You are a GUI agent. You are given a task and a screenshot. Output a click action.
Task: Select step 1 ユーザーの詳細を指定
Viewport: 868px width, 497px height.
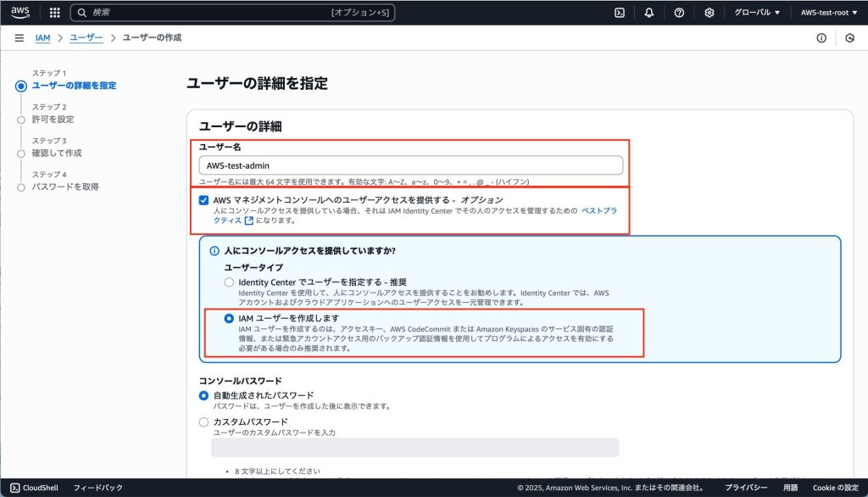pyautogui.click(x=74, y=86)
